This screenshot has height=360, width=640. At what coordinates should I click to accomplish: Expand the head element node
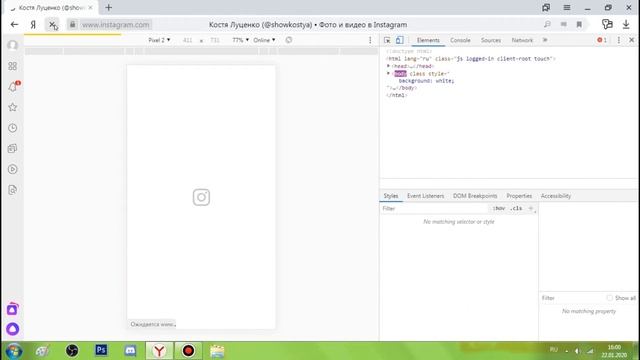388,66
